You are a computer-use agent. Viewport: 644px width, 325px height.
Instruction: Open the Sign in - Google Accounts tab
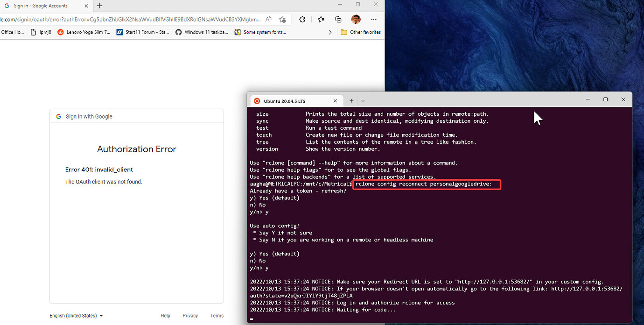pos(47,6)
